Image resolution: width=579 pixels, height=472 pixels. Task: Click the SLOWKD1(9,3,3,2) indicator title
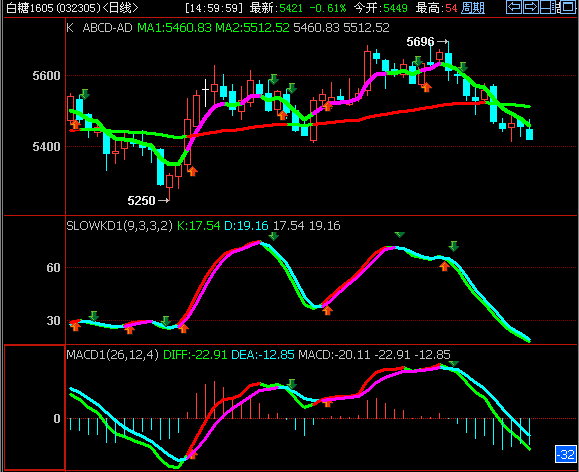119,226
